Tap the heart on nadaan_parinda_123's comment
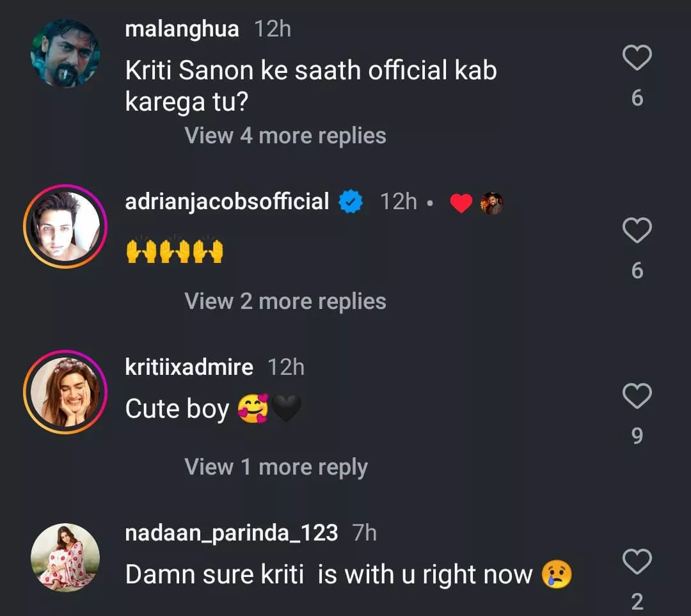This screenshot has width=691, height=616. [637, 562]
